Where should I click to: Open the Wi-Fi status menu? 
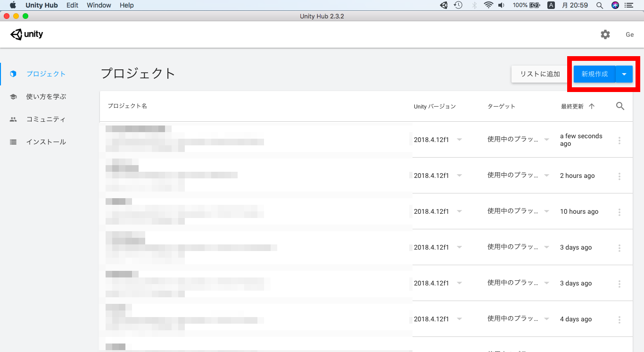click(488, 5)
